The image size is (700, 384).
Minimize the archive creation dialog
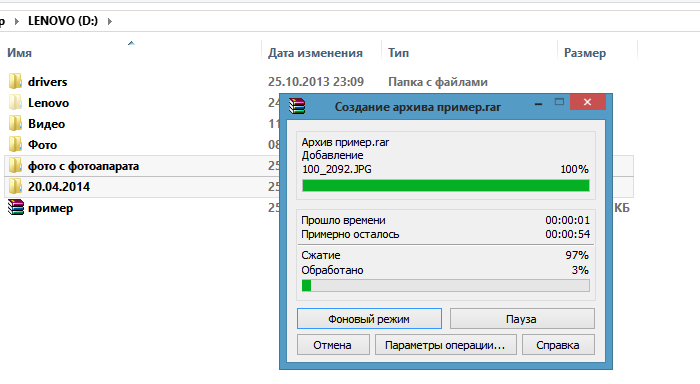[x=538, y=103]
